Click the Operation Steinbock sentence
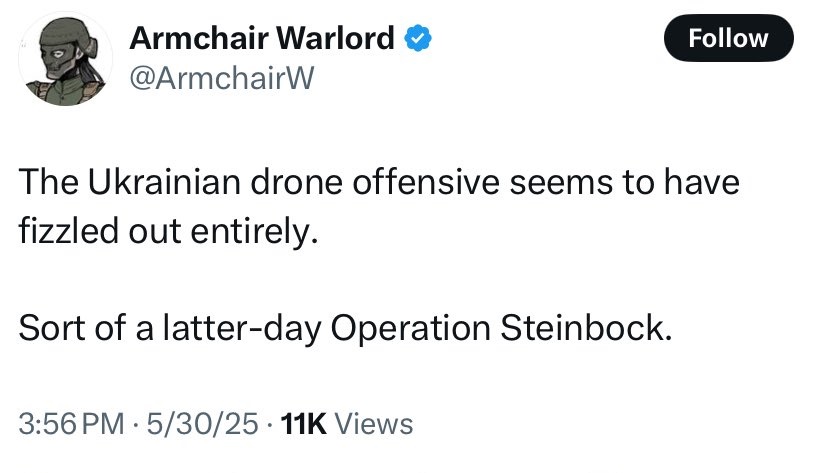 point(342,329)
